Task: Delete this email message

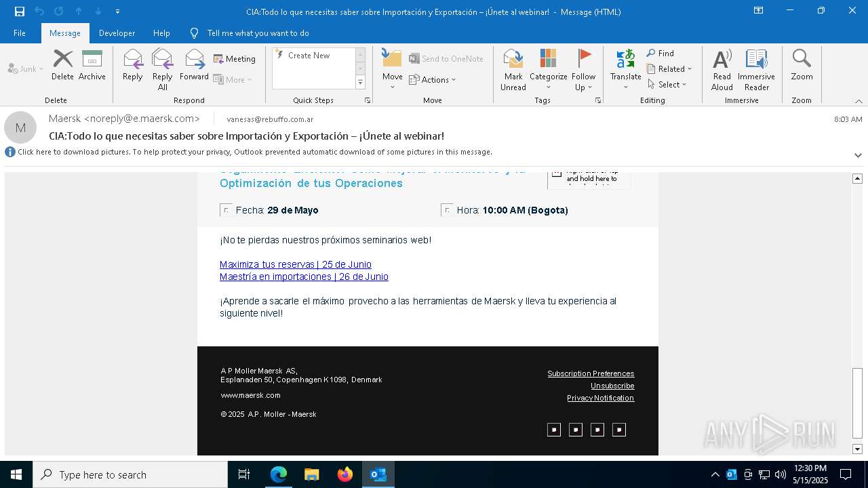Action: coord(62,66)
